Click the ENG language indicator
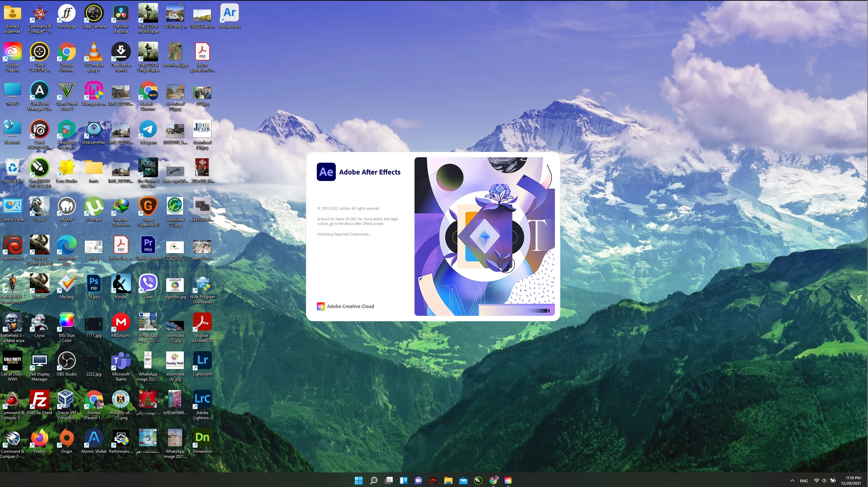Image resolution: width=868 pixels, height=487 pixels. (x=804, y=481)
